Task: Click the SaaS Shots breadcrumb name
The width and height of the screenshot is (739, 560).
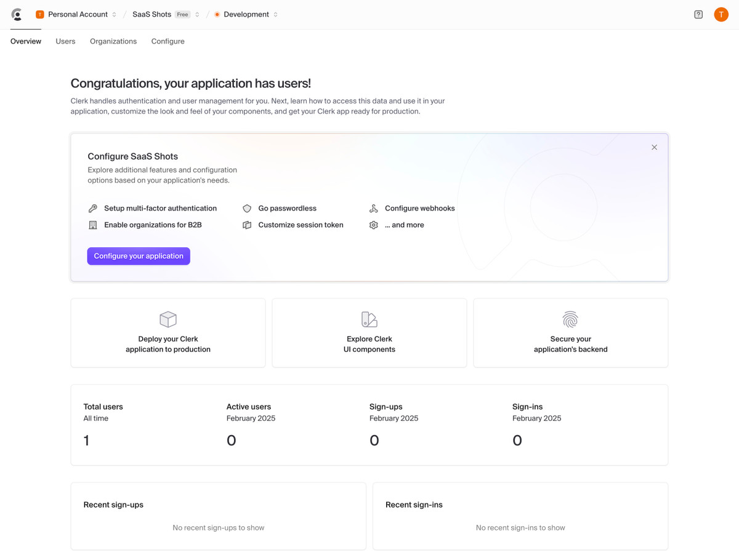Action: point(152,14)
